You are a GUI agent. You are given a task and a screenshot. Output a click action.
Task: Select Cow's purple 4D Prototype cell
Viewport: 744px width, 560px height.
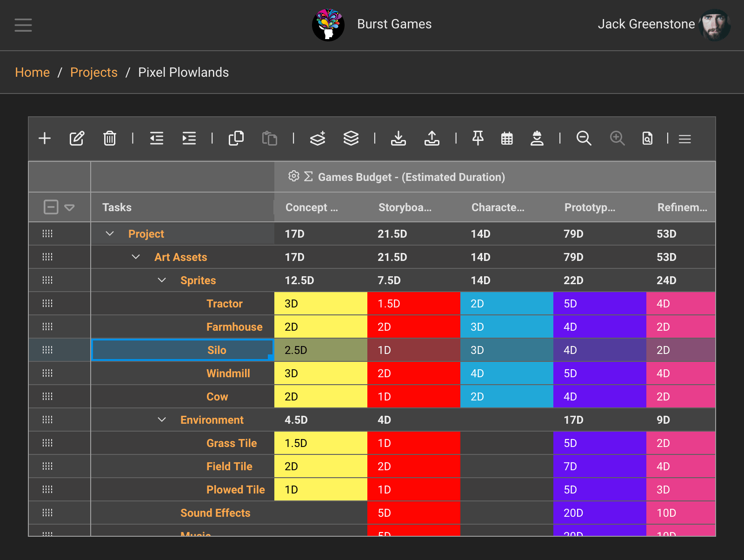click(x=600, y=397)
